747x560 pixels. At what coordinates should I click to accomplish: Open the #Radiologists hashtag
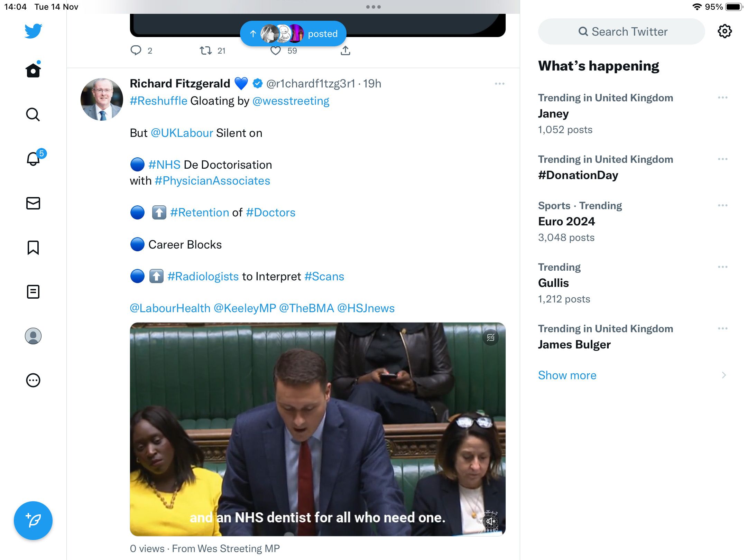pyautogui.click(x=203, y=277)
